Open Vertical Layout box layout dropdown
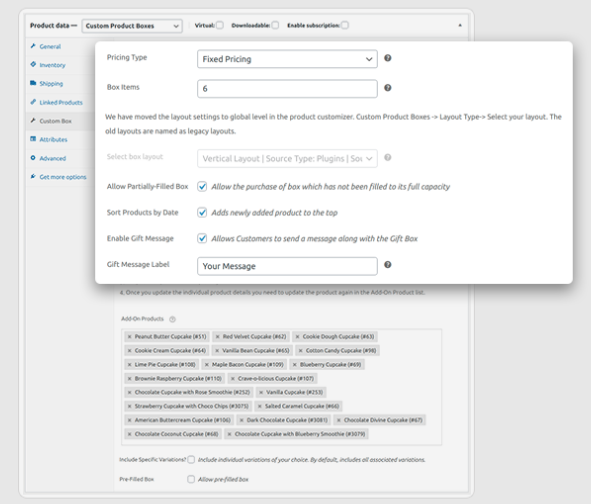 pyautogui.click(x=287, y=159)
